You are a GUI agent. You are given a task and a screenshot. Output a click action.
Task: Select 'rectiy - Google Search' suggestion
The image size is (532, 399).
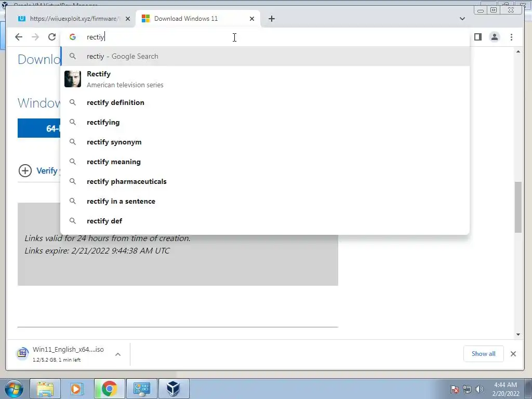265,56
